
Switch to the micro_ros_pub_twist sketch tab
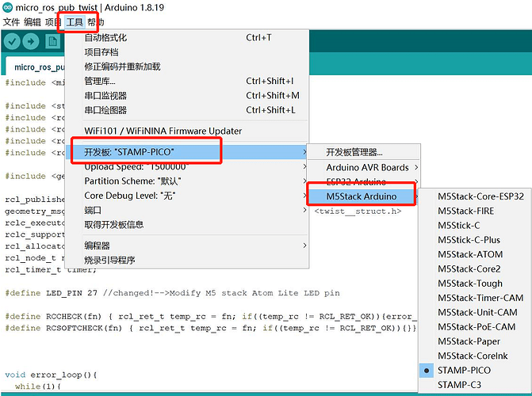[x=36, y=67]
